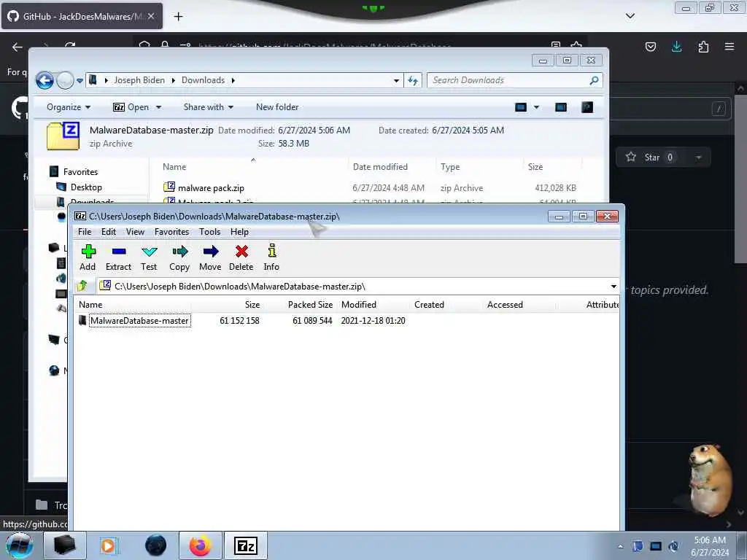The image size is (747, 560).
Task: Open the Share with menu in Explorer
Action: (208, 107)
